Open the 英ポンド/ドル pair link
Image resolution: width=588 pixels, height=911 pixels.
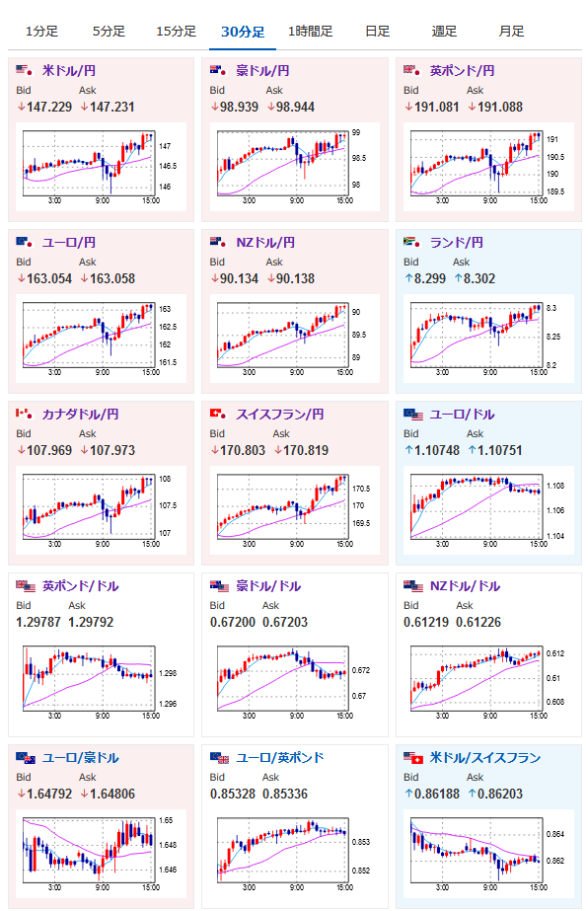80,586
